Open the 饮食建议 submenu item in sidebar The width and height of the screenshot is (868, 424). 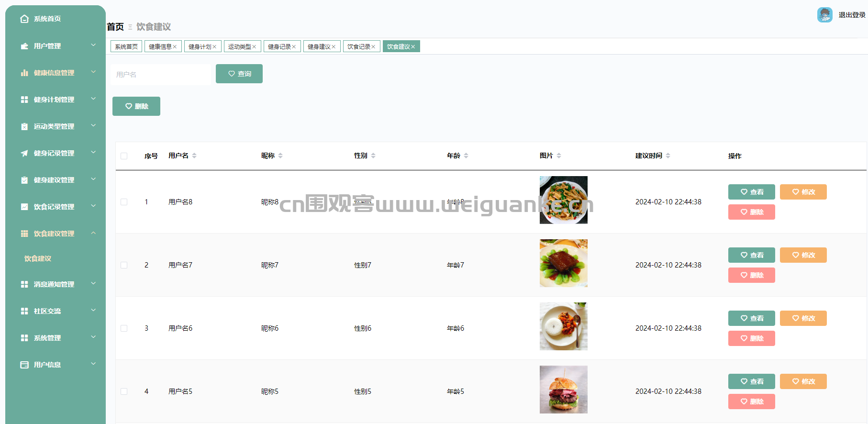coord(38,258)
